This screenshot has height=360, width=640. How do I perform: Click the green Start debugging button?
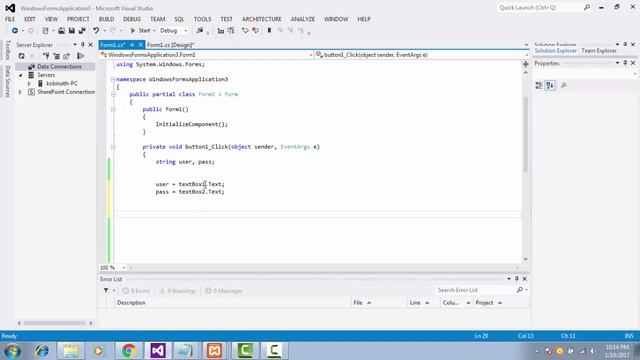pyautogui.click(x=140, y=31)
